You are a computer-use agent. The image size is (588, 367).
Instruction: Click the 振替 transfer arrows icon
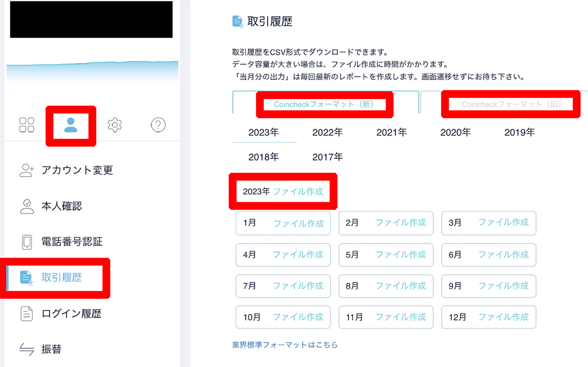[x=26, y=349]
